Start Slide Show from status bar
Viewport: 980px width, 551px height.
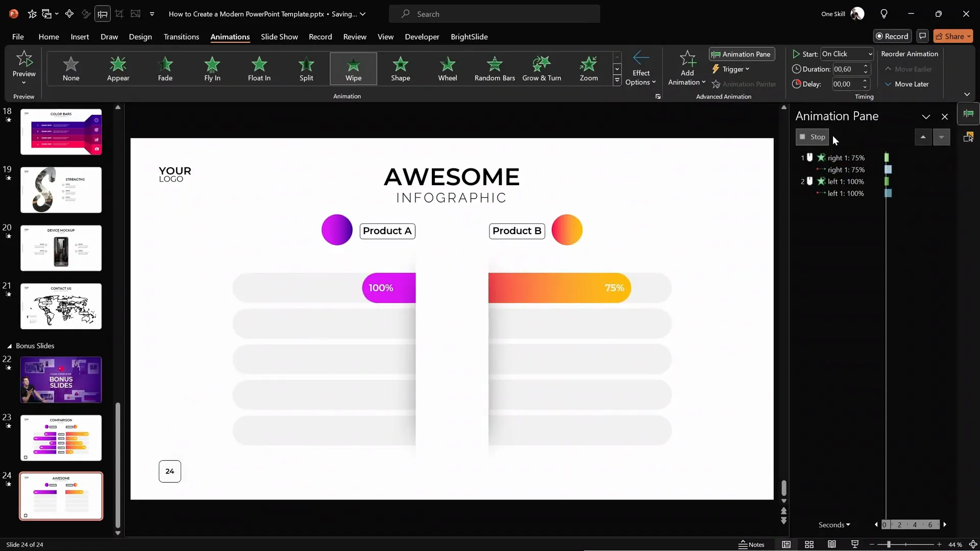(x=855, y=544)
